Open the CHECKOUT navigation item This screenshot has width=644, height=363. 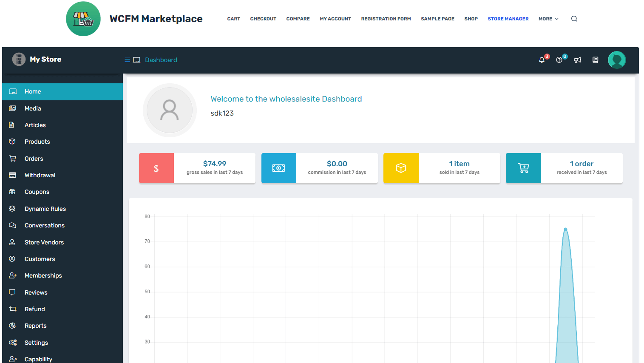[x=263, y=19]
